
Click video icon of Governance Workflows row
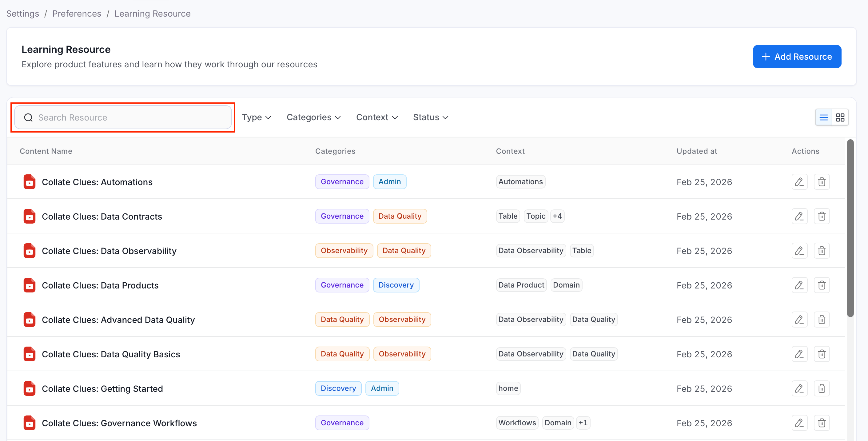point(29,423)
